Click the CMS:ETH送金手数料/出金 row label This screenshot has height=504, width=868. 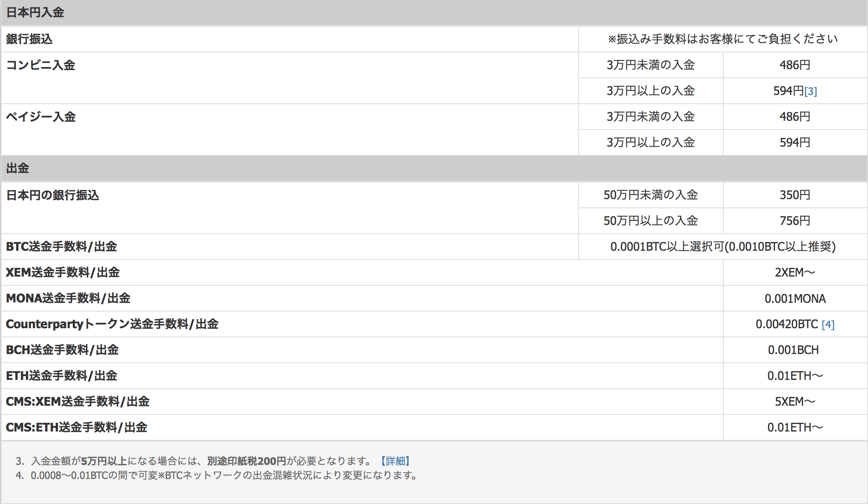pos(76,427)
